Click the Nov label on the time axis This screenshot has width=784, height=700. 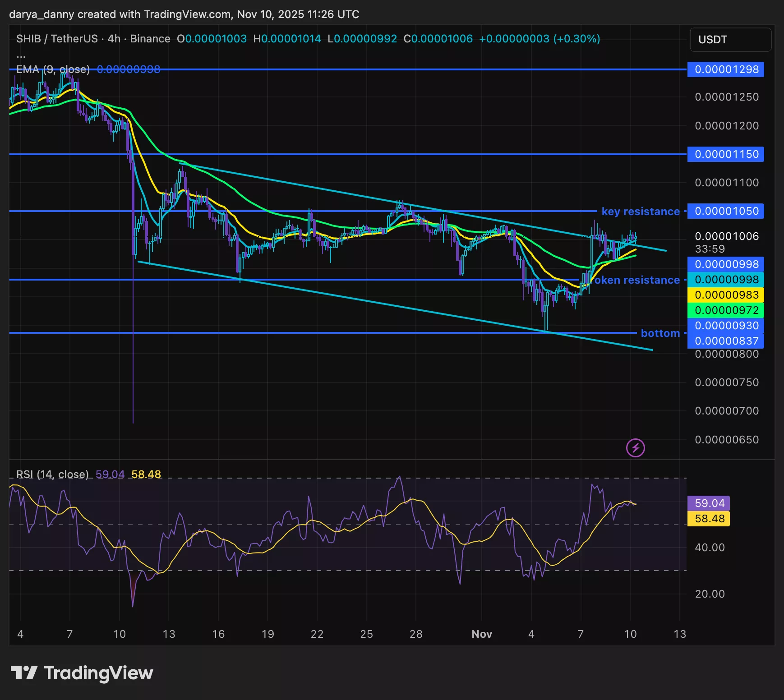tap(482, 634)
